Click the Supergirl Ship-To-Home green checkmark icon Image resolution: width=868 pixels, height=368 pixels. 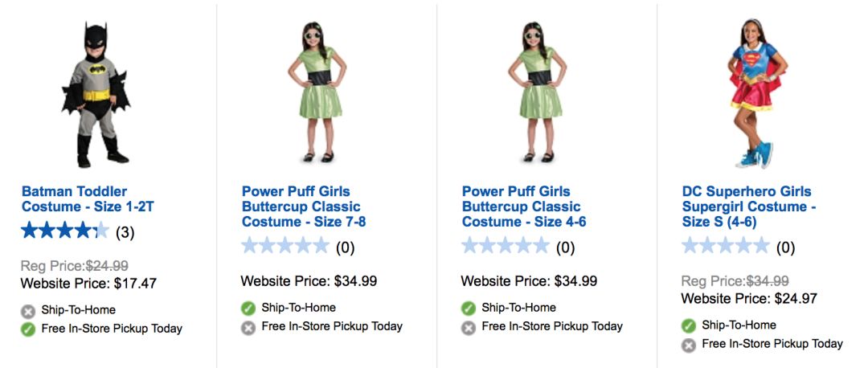[689, 326]
